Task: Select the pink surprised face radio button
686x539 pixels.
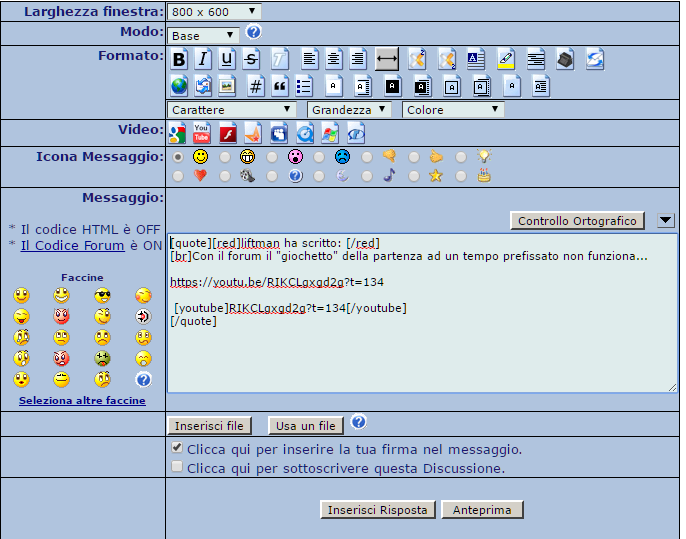Action: click(272, 157)
